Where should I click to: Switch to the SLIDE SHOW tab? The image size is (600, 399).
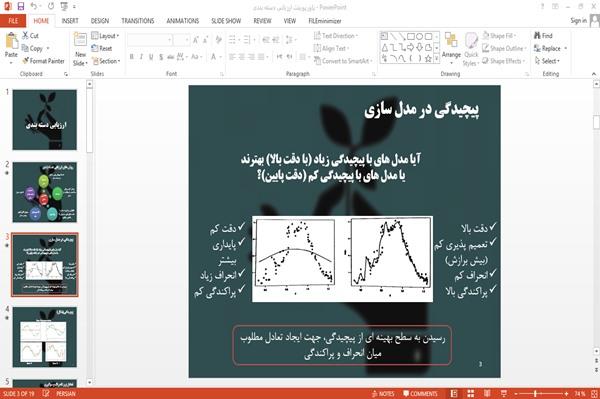226,21
